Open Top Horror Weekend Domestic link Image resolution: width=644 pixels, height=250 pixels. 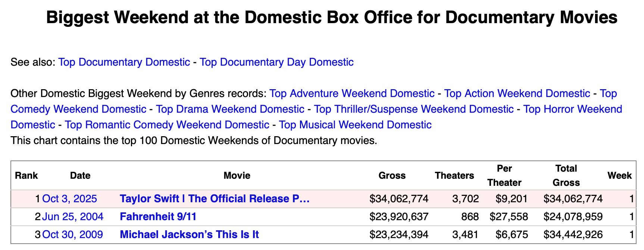click(x=572, y=109)
